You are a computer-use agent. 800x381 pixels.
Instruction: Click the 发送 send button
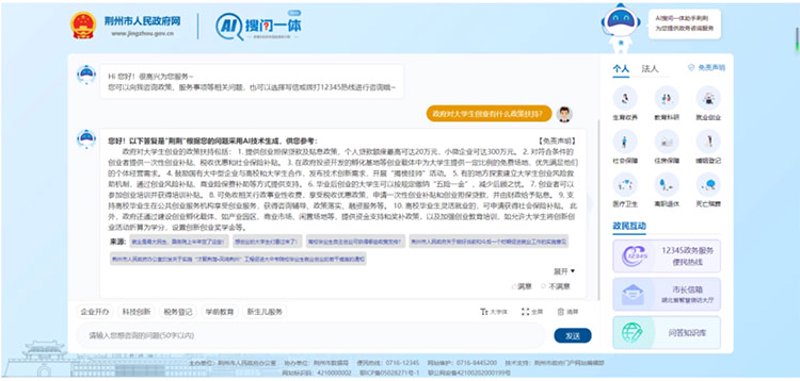(572, 336)
